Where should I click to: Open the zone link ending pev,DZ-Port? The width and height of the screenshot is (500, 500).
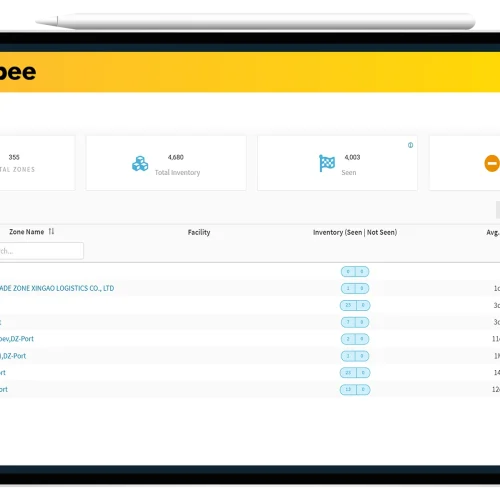click(x=17, y=339)
